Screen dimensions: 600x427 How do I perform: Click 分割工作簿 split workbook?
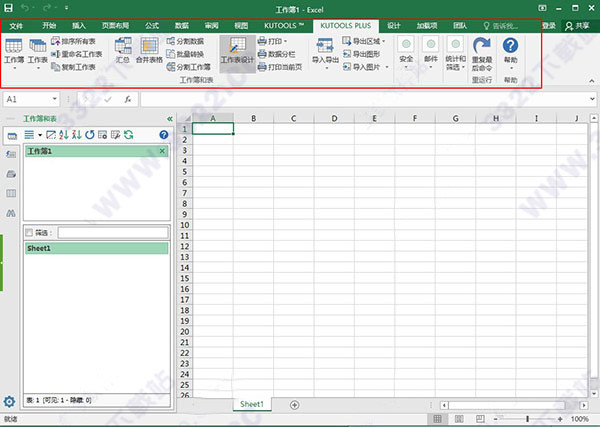click(189, 67)
